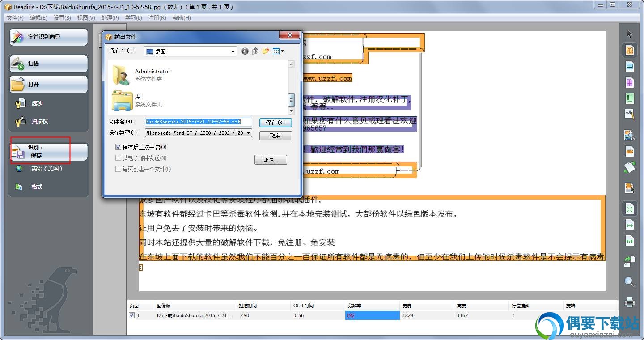Open the 视图(V) menu
644x340 pixels.
[x=86, y=18]
